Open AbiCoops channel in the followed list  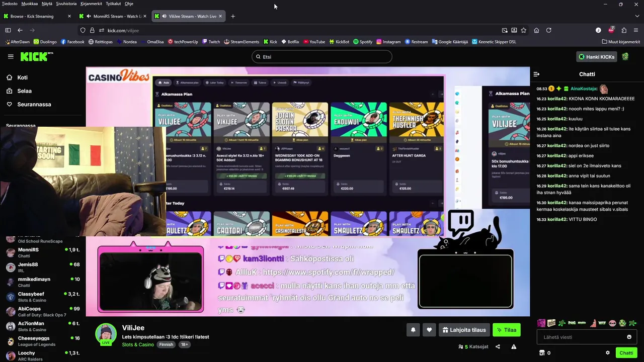[x=43, y=311]
